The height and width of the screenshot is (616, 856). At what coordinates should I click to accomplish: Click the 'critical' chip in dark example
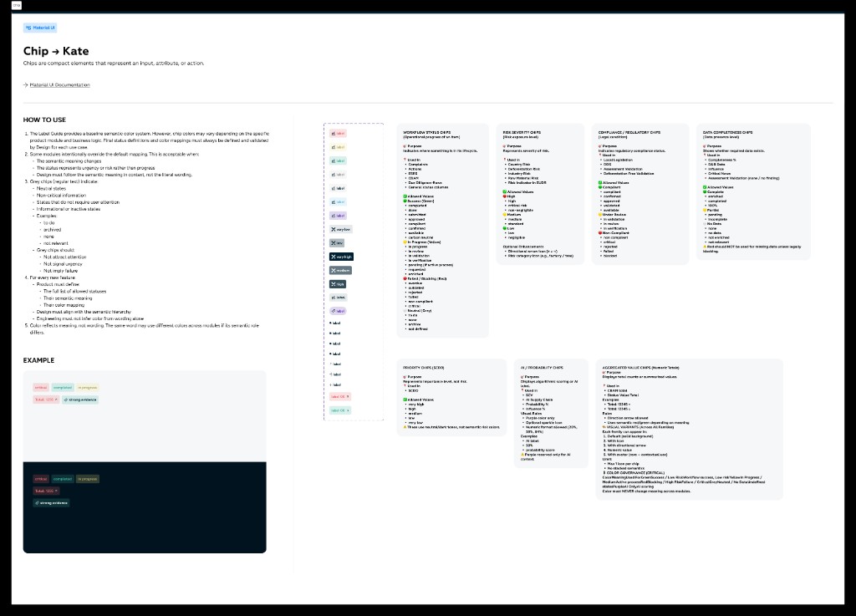41,479
